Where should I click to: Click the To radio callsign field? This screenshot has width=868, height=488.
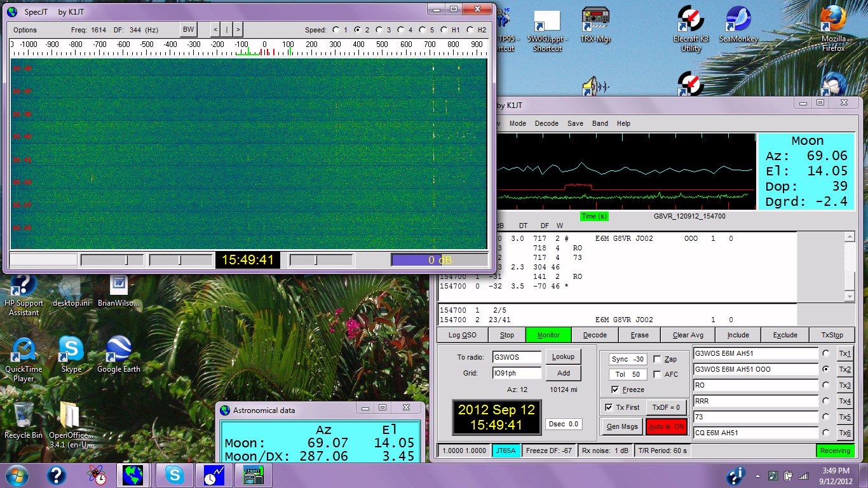pos(517,357)
